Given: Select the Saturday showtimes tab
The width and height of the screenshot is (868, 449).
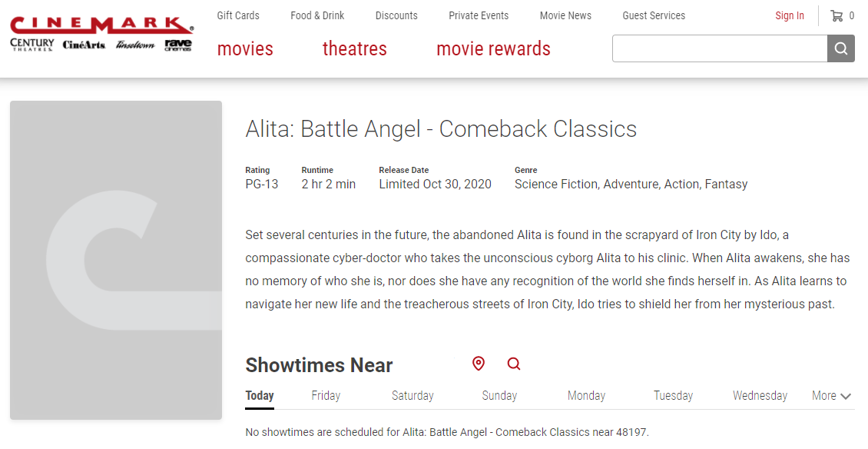Looking at the screenshot, I should (x=412, y=396).
